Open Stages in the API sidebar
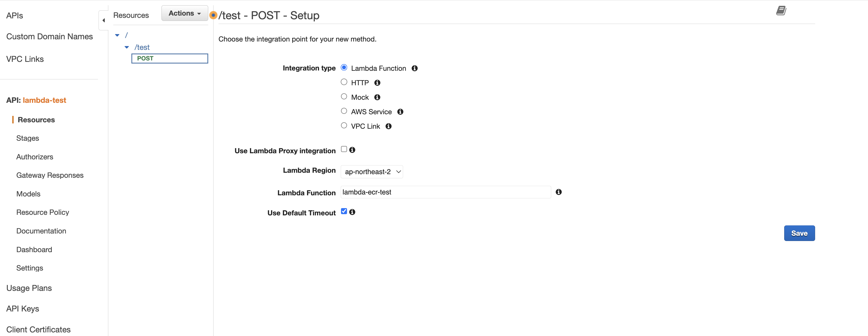The height and width of the screenshot is (336, 868). click(28, 138)
